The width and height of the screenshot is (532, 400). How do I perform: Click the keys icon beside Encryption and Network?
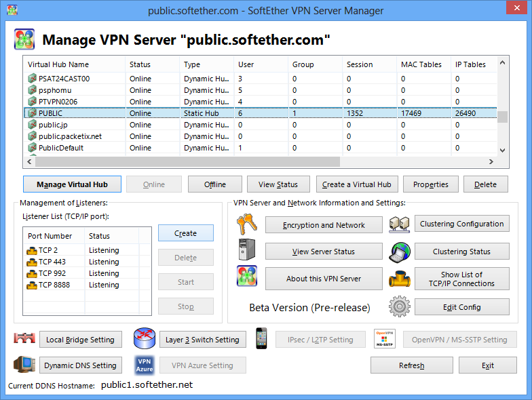(247, 224)
